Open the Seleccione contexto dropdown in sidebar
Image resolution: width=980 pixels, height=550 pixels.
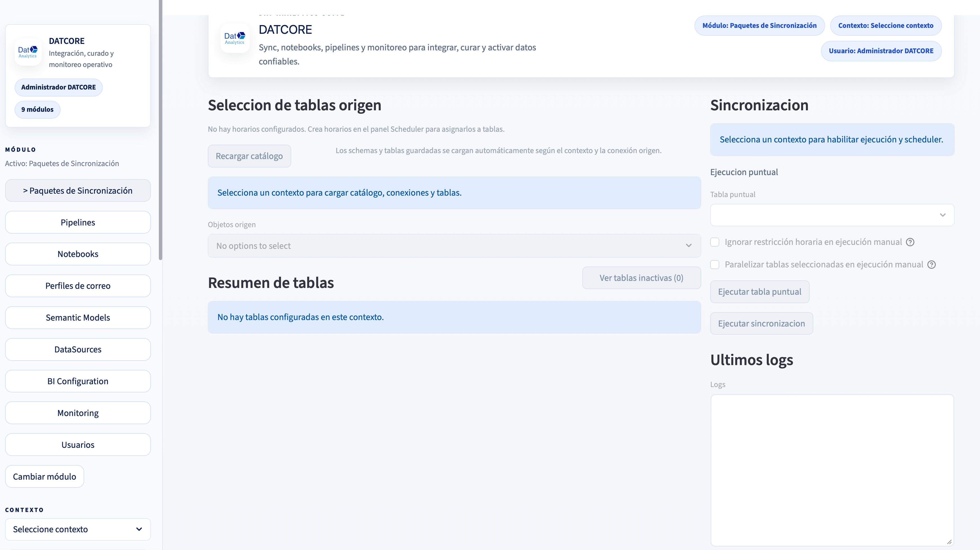[78, 529]
